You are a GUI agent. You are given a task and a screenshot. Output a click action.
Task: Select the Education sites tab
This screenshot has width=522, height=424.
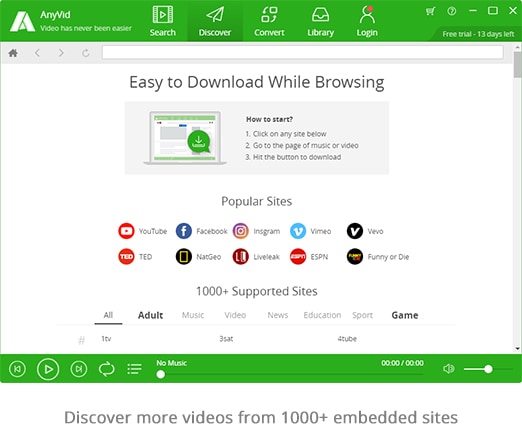pyautogui.click(x=322, y=315)
